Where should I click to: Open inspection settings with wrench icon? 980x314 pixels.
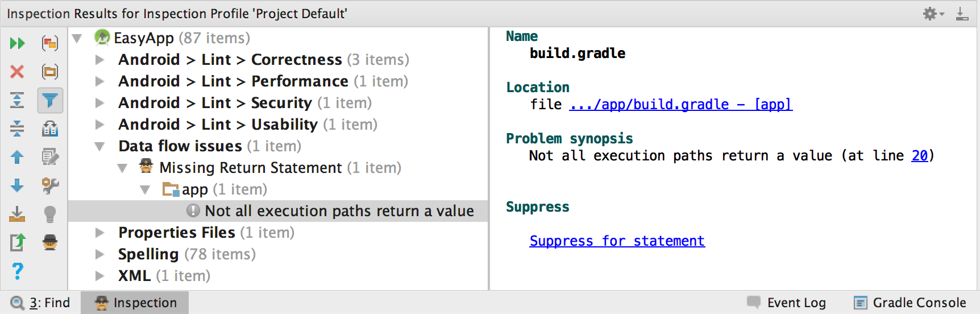point(50,185)
